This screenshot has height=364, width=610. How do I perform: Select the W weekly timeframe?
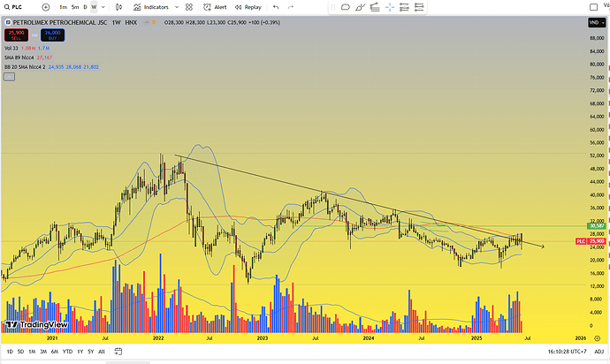point(94,7)
